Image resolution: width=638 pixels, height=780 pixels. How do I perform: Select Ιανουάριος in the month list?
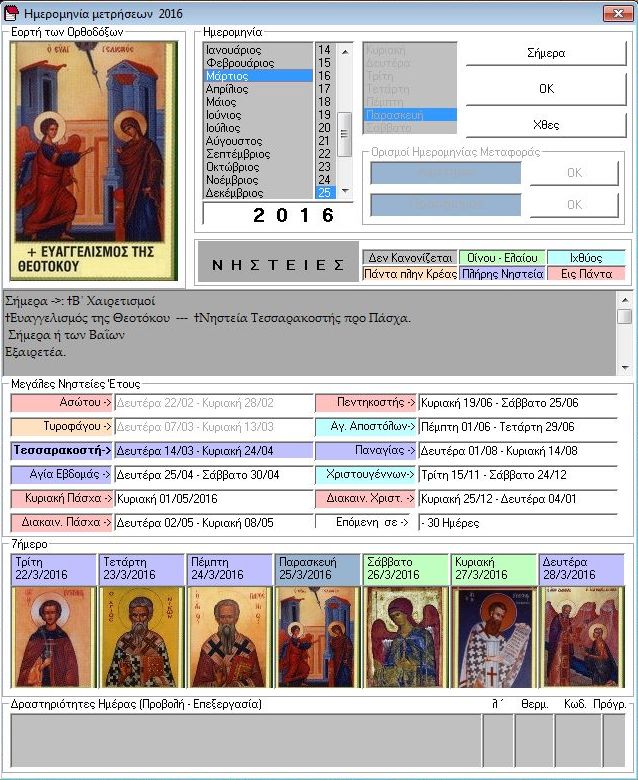(x=259, y=50)
